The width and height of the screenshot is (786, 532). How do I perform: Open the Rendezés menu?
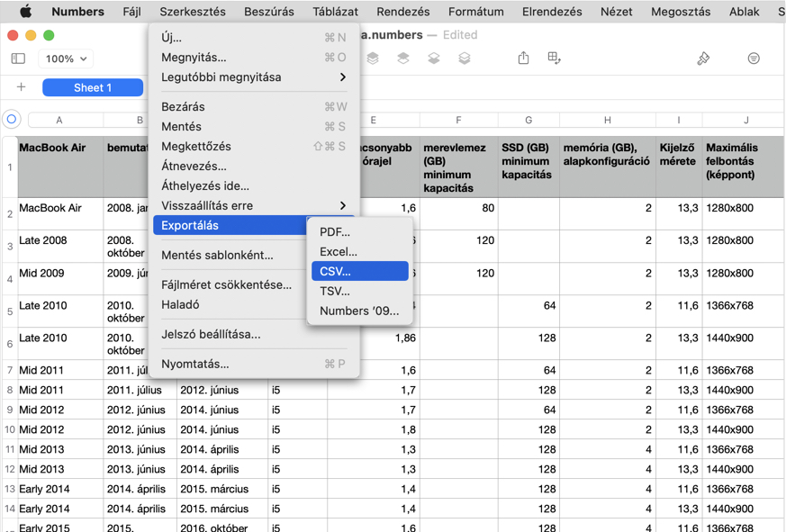pos(403,11)
